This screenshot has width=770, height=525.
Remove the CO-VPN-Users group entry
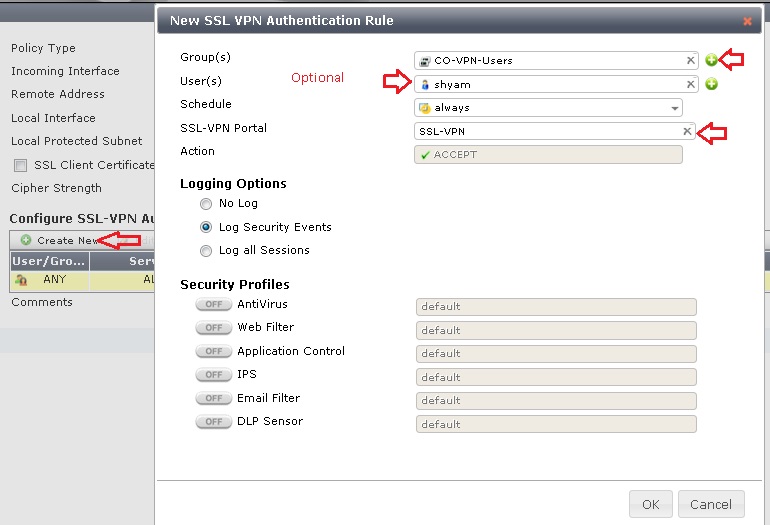(690, 60)
